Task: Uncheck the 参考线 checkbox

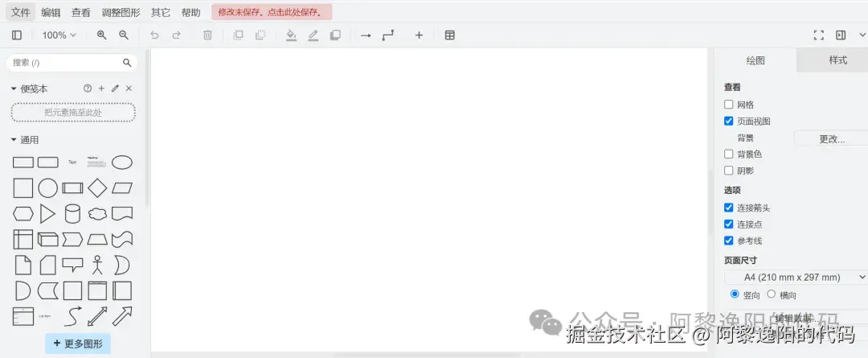Action: (x=728, y=241)
